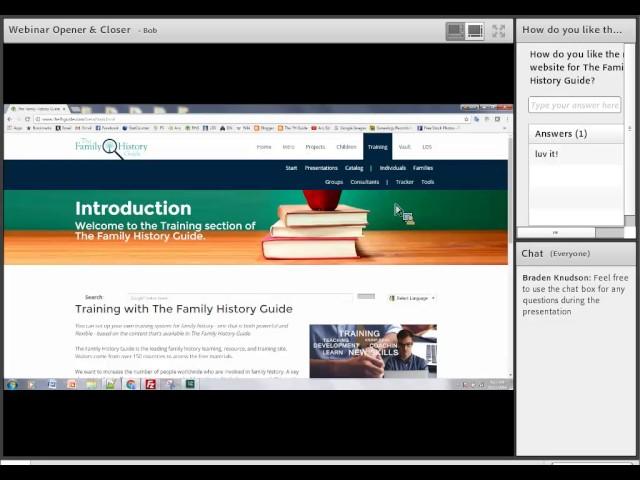This screenshot has width=640, height=480.
Task: Click the Chat (Everyone) pod title
Action: [556, 253]
